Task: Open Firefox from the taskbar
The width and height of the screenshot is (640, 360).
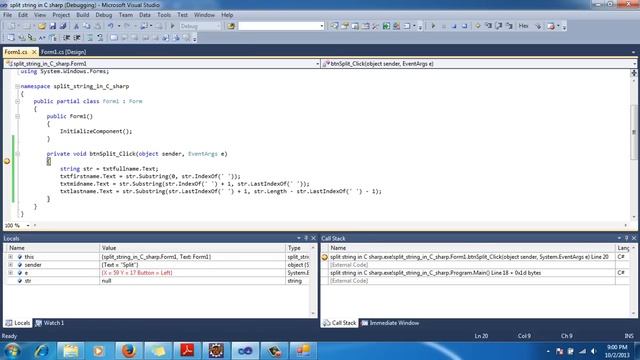Action: (129, 350)
